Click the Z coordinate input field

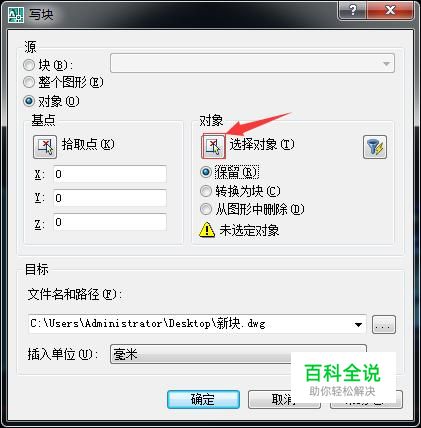tap(110, 222)
